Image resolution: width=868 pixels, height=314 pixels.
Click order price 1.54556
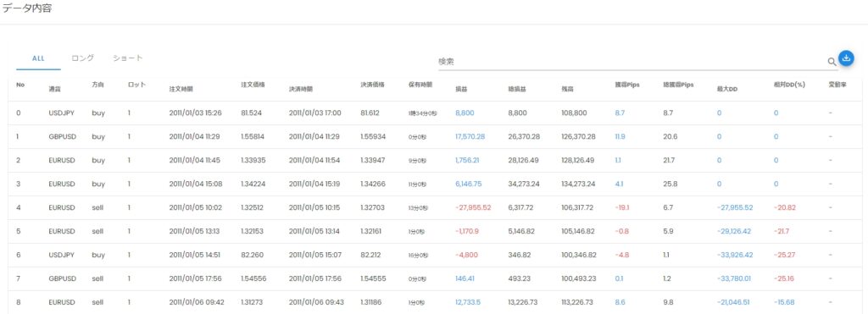(x=253, y=279)
